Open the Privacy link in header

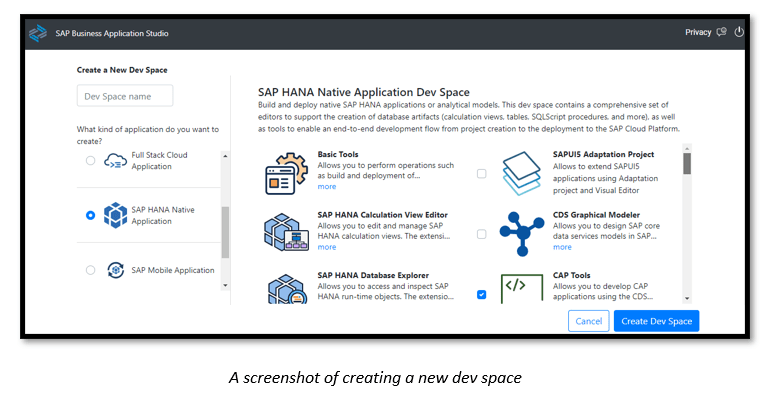pyautogui.click(x=698, y=32)
